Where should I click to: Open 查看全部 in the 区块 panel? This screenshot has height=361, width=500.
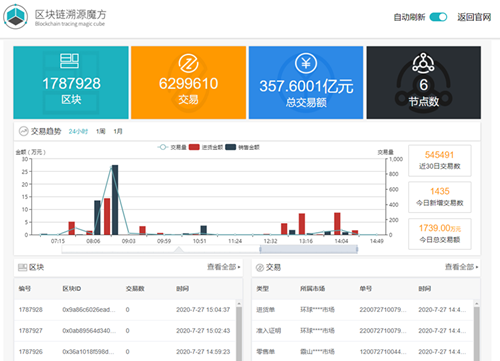[223, 267]
